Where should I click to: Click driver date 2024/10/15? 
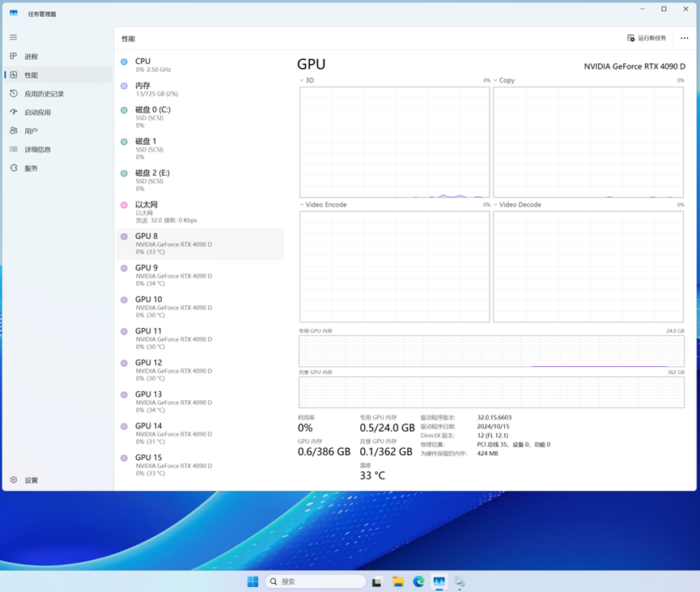[x=493, y=426]
